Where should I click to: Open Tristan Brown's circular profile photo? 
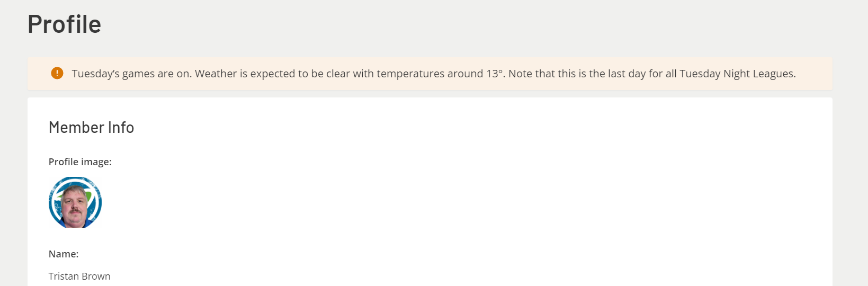(75, 202)
